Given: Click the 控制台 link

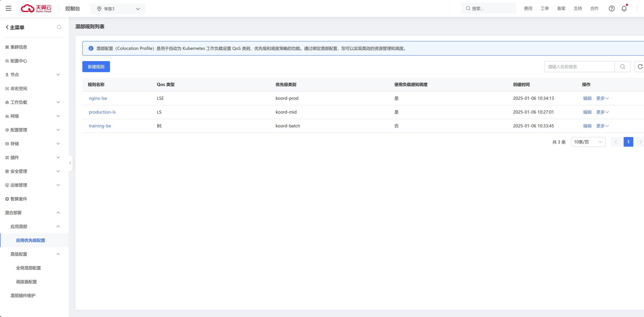Looking at the screenshot, I should 72,8.
